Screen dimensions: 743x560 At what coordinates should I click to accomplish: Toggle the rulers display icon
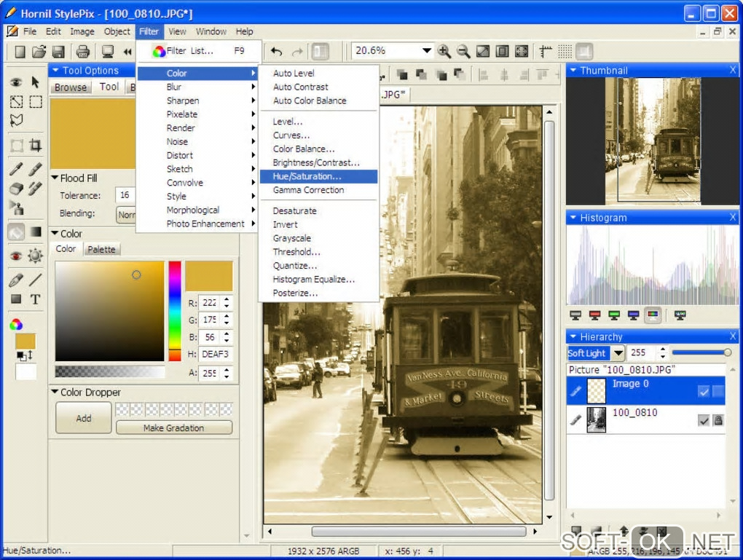click(x=546, y=51)
